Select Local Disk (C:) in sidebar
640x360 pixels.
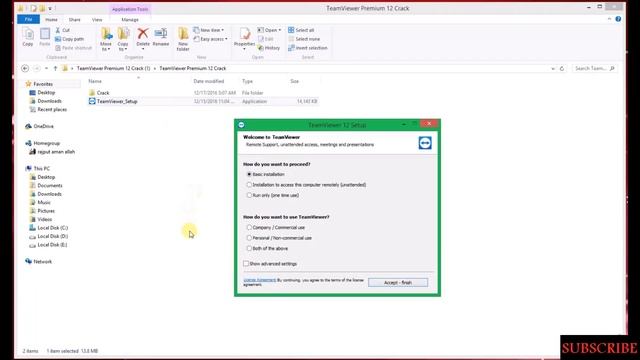(x=49, y=228)
